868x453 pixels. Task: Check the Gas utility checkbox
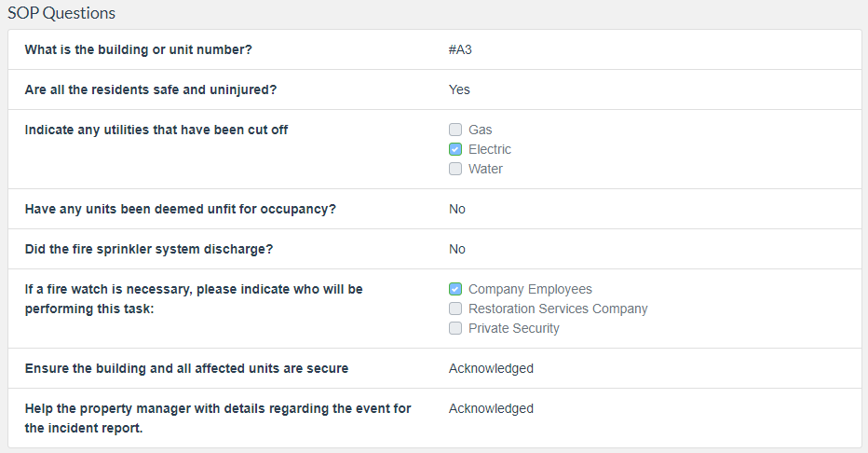(x=455, y=130)
